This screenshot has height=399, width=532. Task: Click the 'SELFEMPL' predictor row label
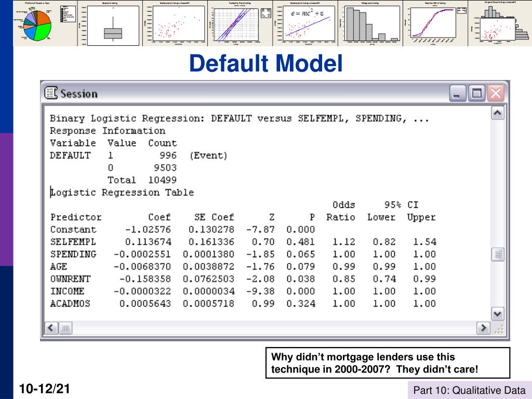pyautogui.click(x=73, y=242)
